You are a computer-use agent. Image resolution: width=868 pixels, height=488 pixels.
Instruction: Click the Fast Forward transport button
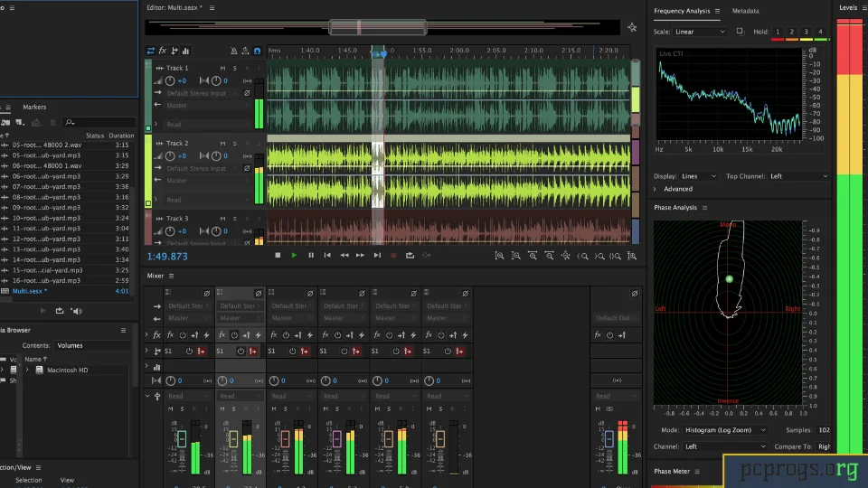coord(361,255)
